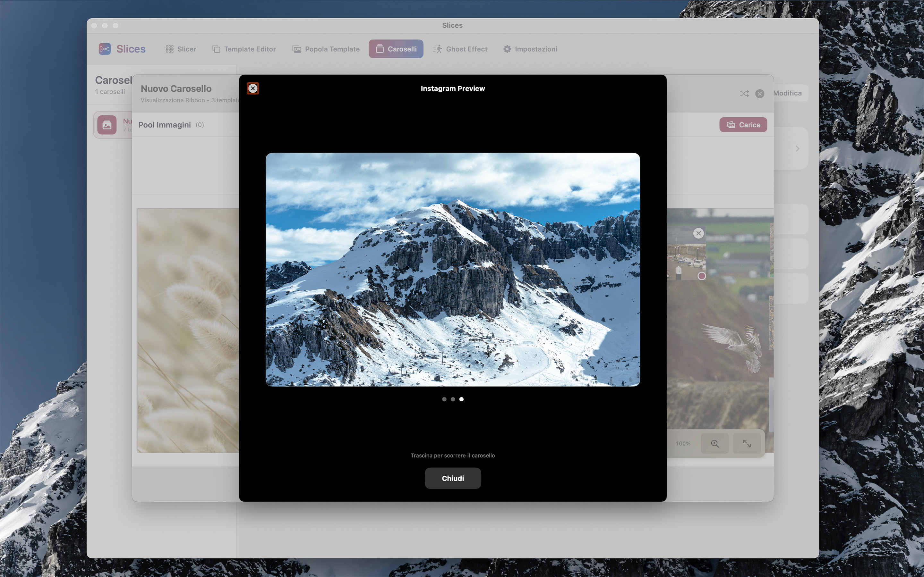Click the red dot on the harbor thumbnail
The height and width of the screenshot is (577, 924).
(x=701, y=276)
